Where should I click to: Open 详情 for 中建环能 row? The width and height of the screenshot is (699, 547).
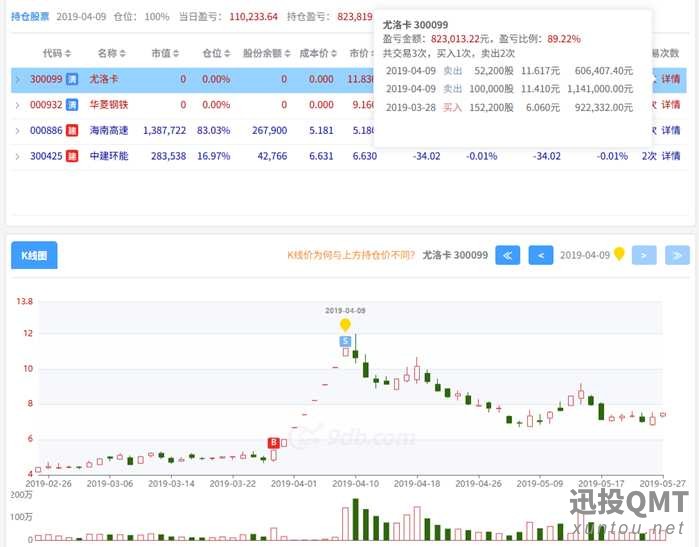670,156
